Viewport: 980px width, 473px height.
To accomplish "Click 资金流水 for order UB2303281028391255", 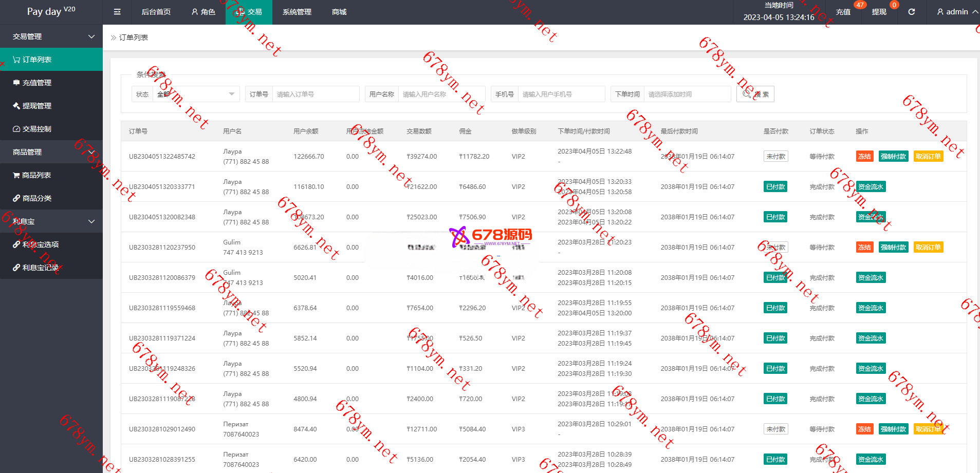I will coord(871,460).
